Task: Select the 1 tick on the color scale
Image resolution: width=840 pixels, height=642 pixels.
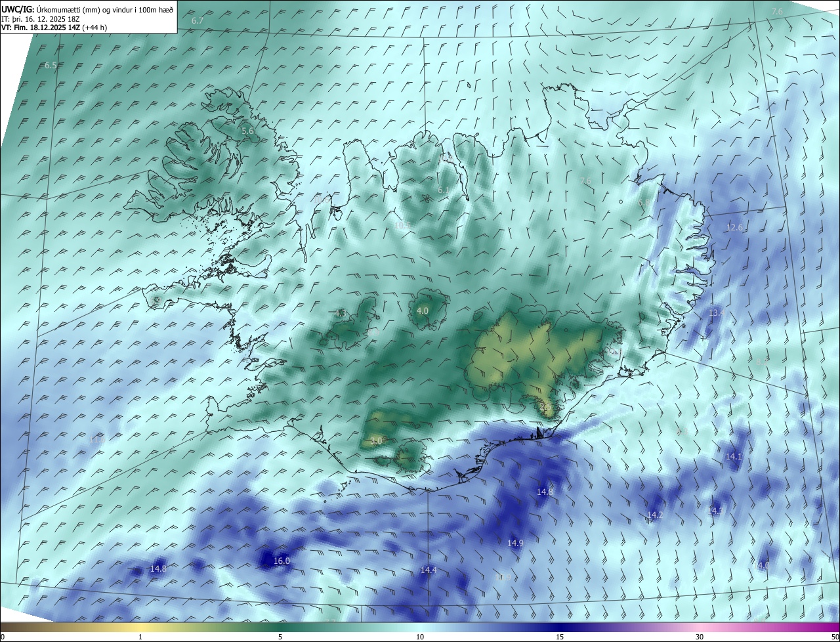Action: pyautogui.click(x=141, y=637)
